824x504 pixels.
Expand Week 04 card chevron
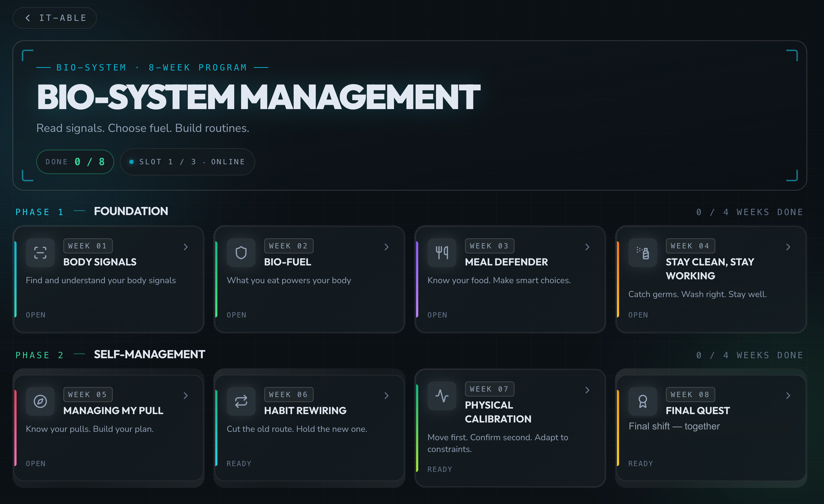click(788, 247)
